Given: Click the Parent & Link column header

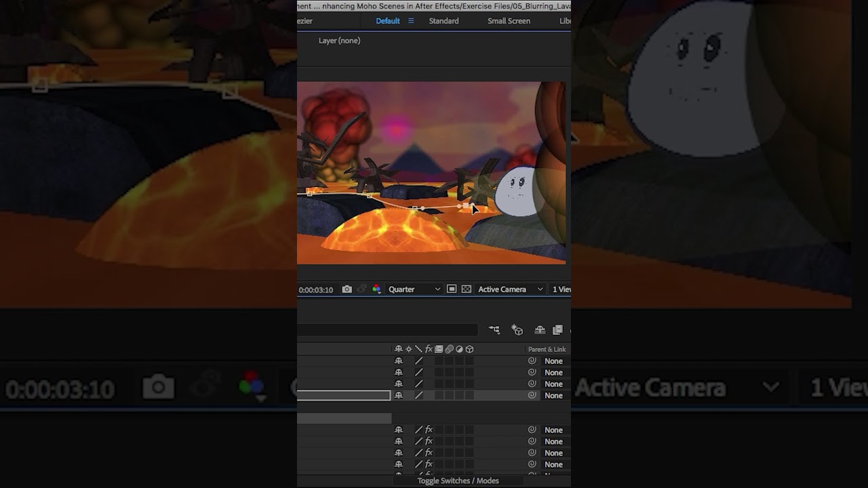Looking at the screenshot, I should click(x=547, y=349).
